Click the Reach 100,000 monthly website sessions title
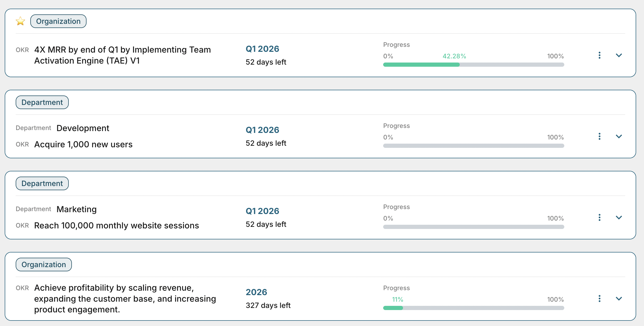 tap(116, 225)
